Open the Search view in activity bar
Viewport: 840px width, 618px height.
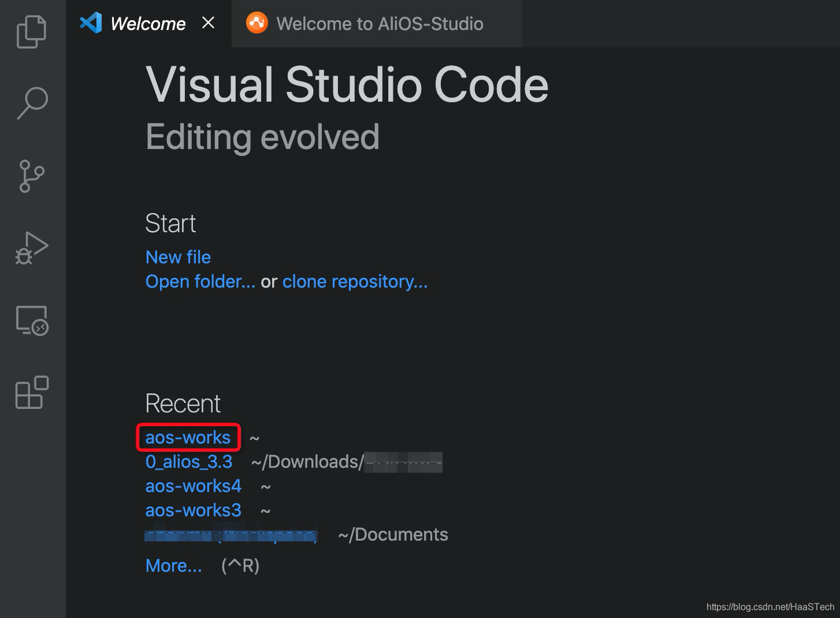(x=32, y=103)
